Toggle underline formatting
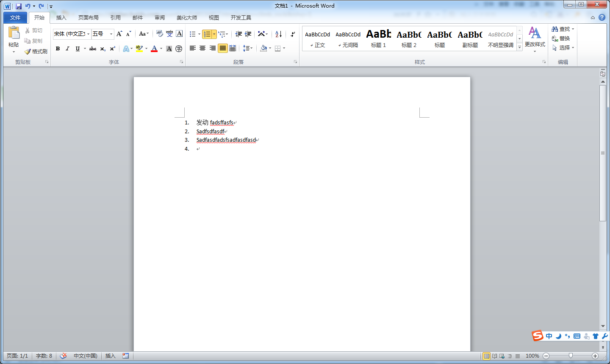The height and width of the screenshot is (364, 610). pos(78,49)
